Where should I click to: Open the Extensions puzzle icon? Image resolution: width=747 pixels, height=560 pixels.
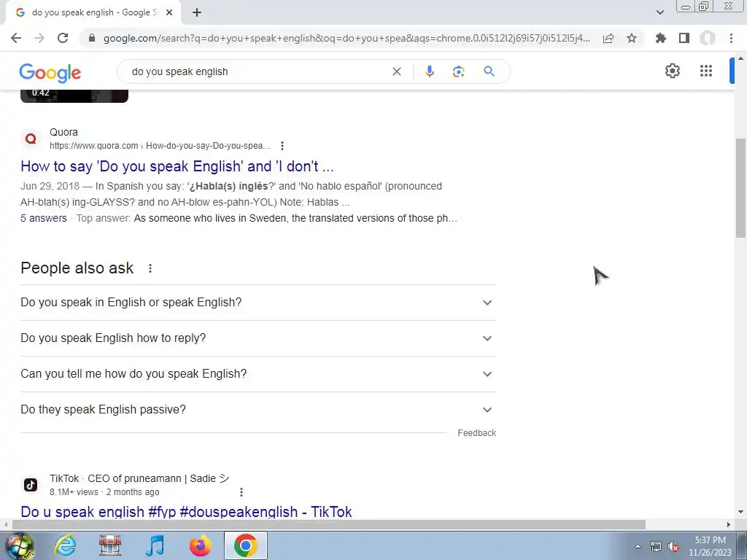pyautogui.click(x=661, y=38)
